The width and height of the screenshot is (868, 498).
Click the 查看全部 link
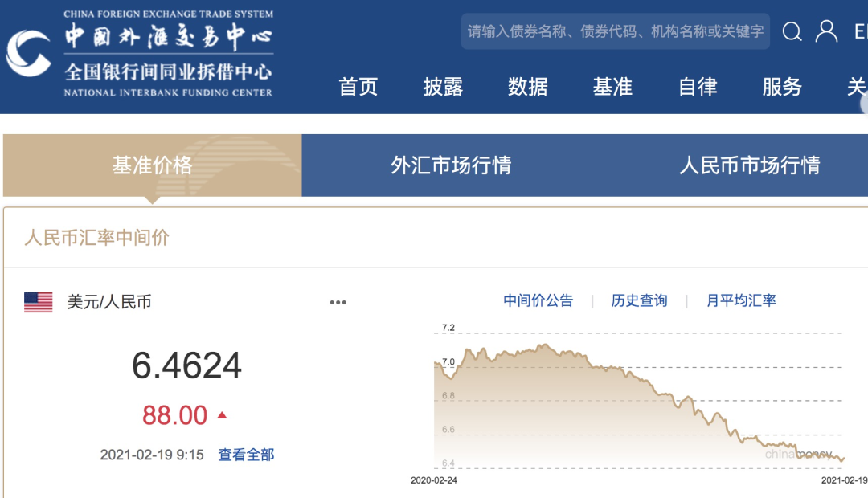point(247,455)
